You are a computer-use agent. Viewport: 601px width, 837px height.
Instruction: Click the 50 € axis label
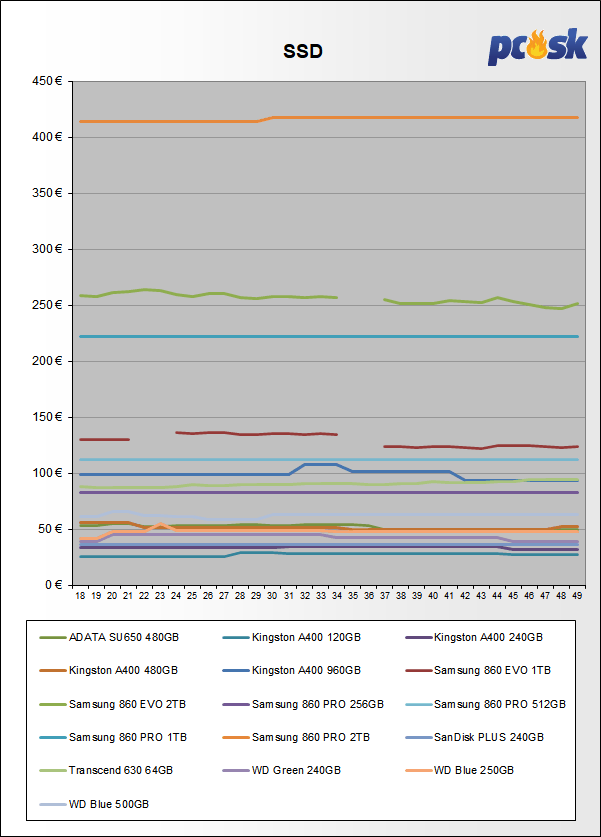50,530
